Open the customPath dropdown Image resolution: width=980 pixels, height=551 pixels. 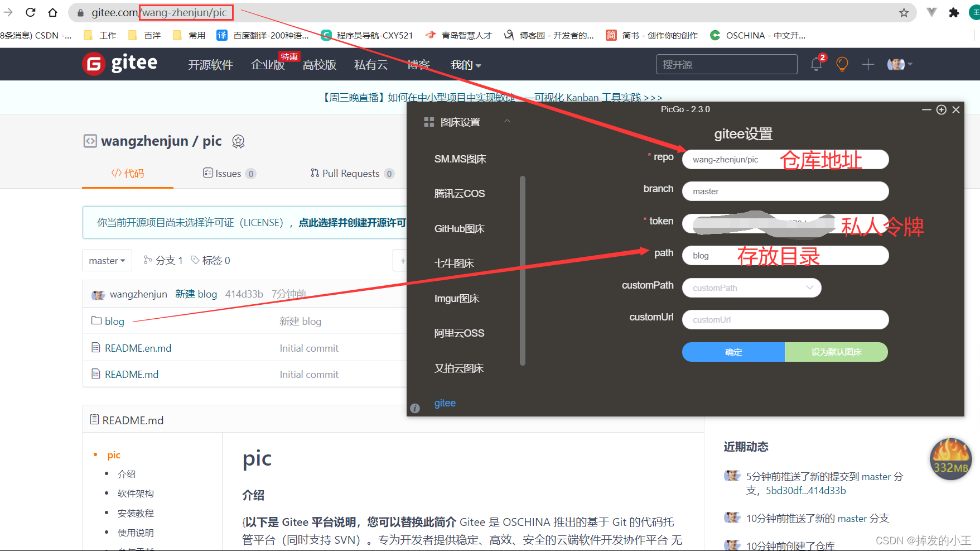pos(751,288)
